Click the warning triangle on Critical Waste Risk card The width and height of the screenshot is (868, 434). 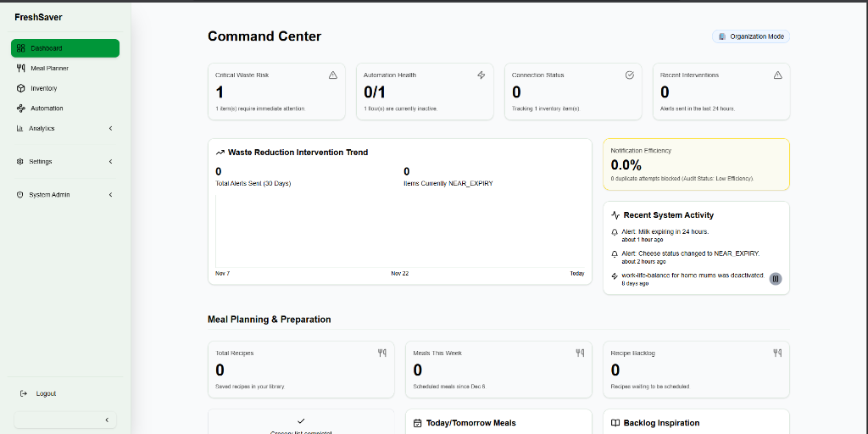tap(332, 75)
